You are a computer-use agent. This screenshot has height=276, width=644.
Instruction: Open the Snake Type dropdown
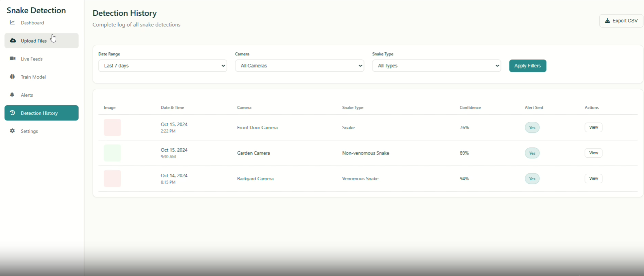[x=436, y=66]
